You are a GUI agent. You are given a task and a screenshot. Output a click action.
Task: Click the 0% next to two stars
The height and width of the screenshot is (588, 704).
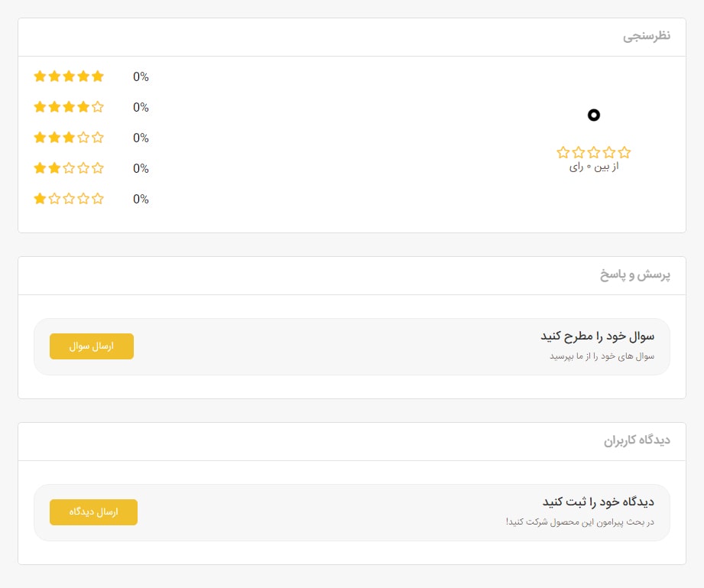click(x=141, y=168)
